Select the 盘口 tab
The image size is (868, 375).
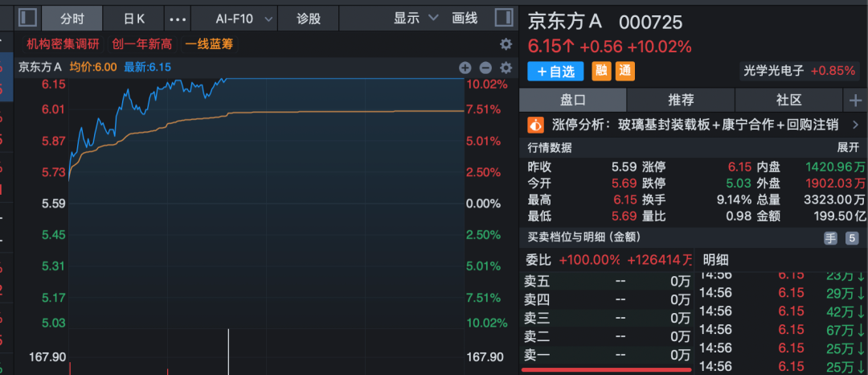click(x=573, y=101)
